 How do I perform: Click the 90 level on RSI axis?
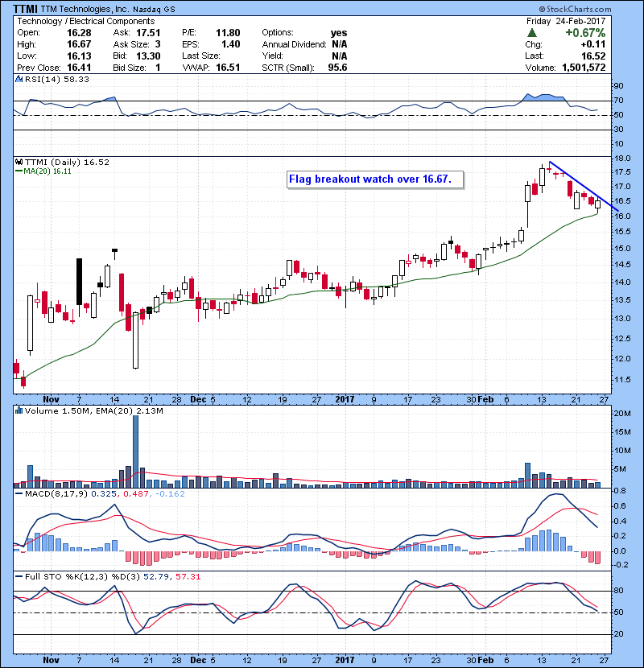(618, 86)
